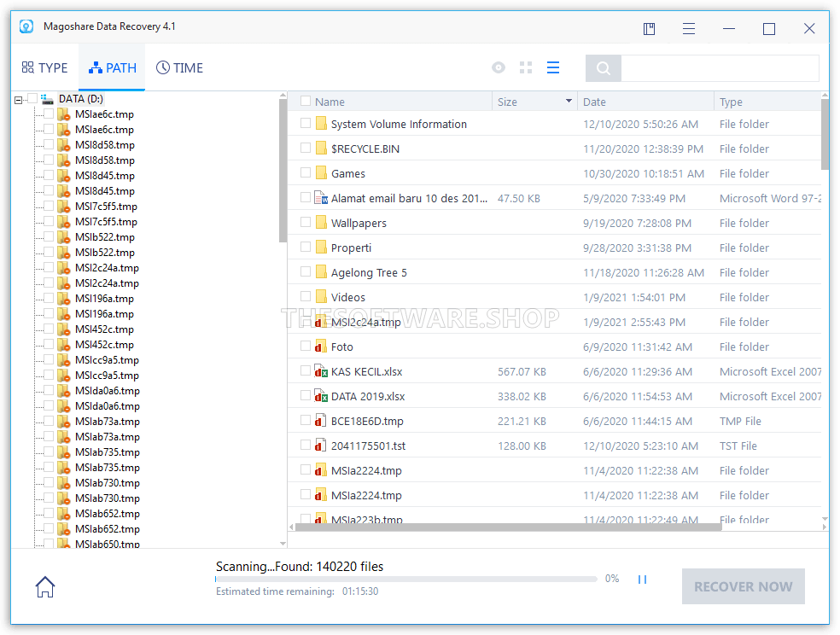Image resolution: width=840 pixels, height=635 pixels.
Task: Click the Games folder icon
Action: (321, 173)
